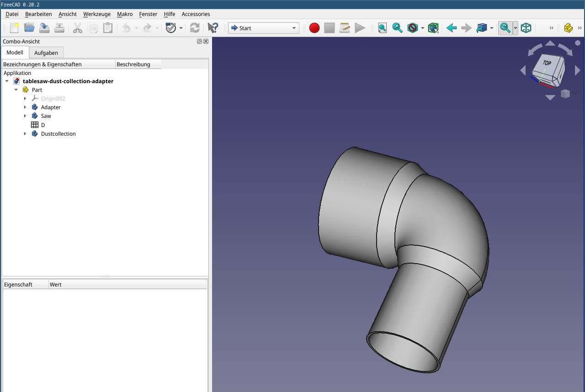Click the teal back arrow icon
Image resolution: width=585 pixels, height=392 pixels.
452,28
